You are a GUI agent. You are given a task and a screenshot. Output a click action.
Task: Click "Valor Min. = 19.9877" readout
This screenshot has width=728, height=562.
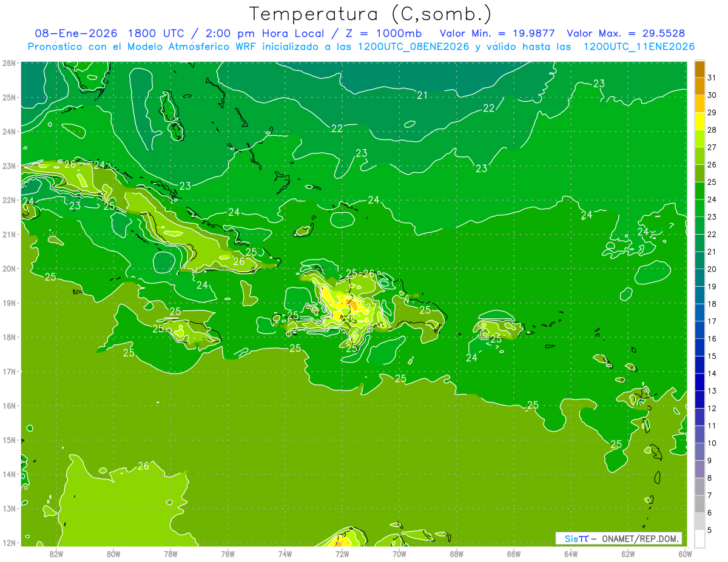(497, 33)
